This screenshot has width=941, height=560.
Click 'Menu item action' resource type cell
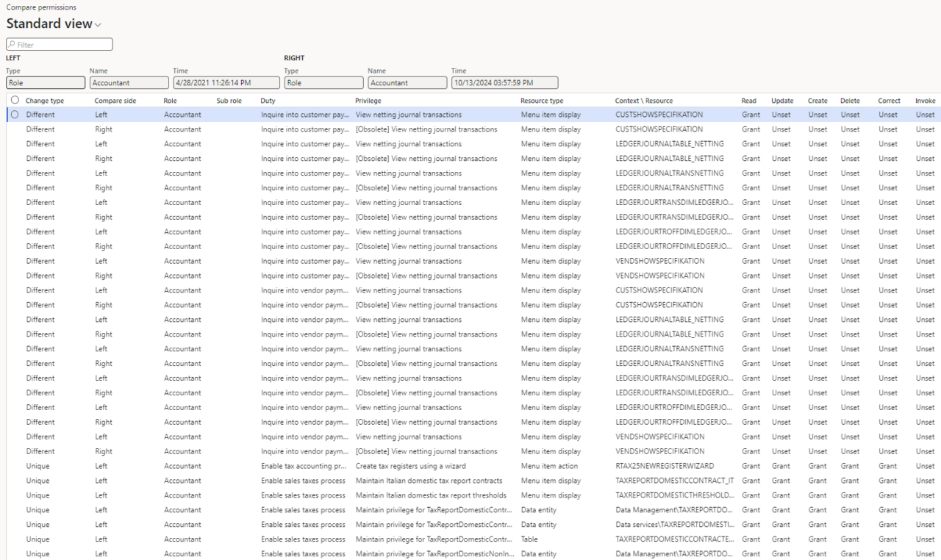(549, 466)
